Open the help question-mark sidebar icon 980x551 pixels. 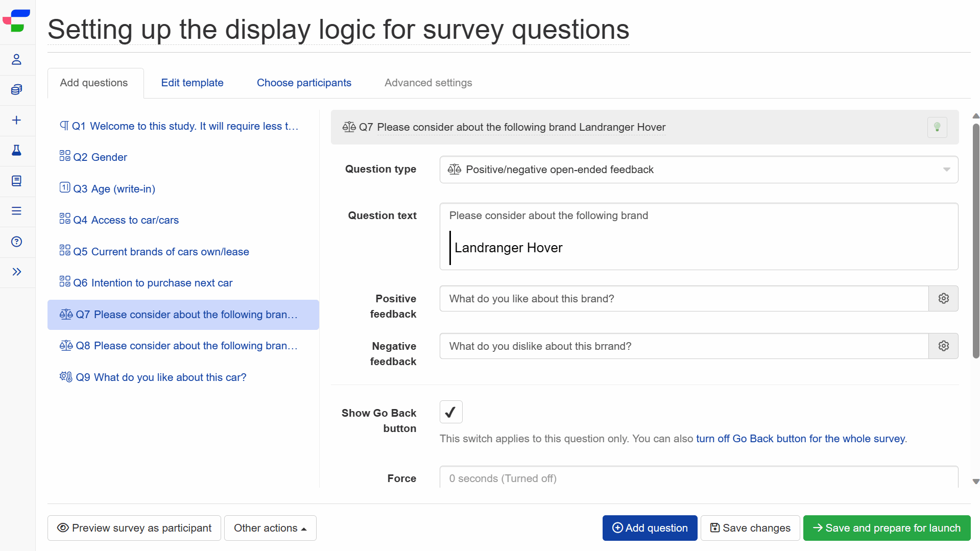click(16, 242)
